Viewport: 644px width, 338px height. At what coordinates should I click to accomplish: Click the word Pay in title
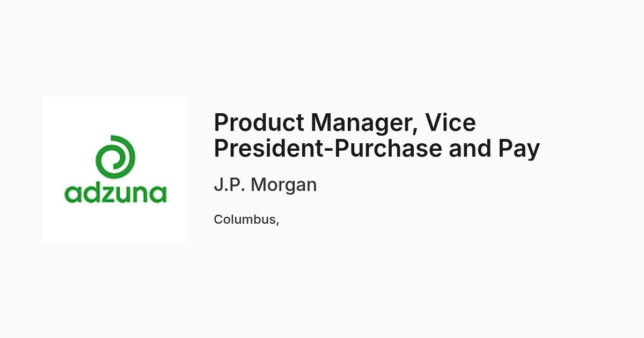(519, 150)
